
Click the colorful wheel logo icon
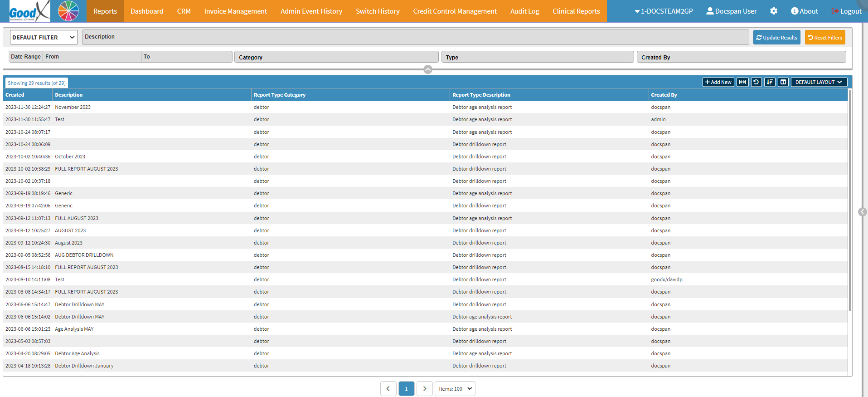click(68, 11)
